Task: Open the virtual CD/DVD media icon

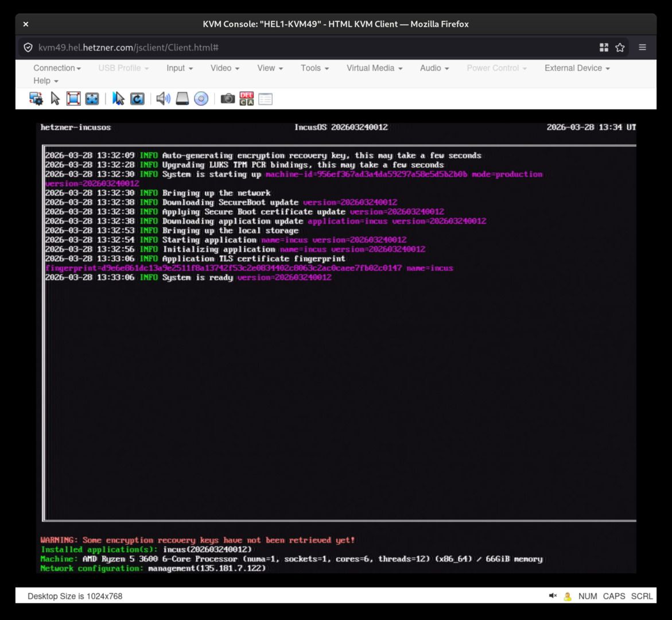Action: tap(201, 98)
